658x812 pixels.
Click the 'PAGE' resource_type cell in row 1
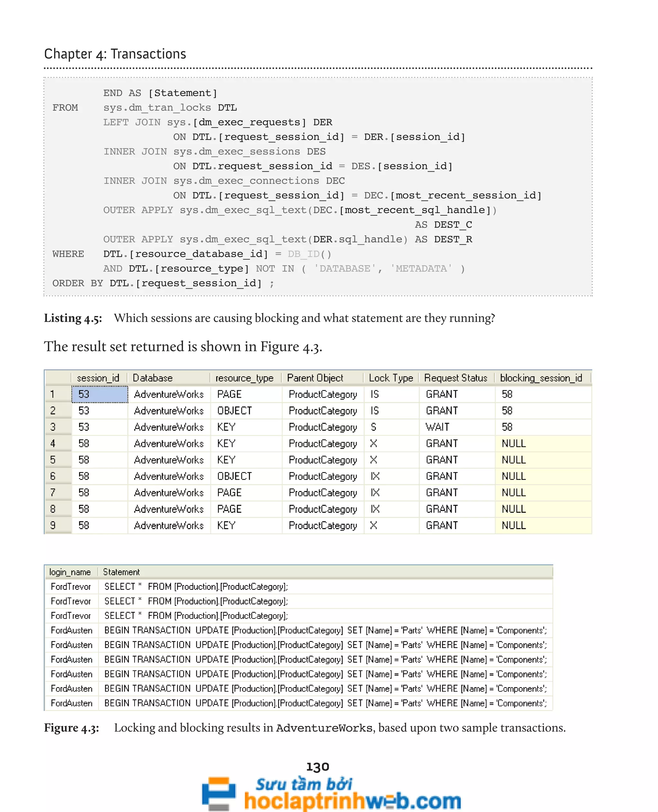[246, 394]
